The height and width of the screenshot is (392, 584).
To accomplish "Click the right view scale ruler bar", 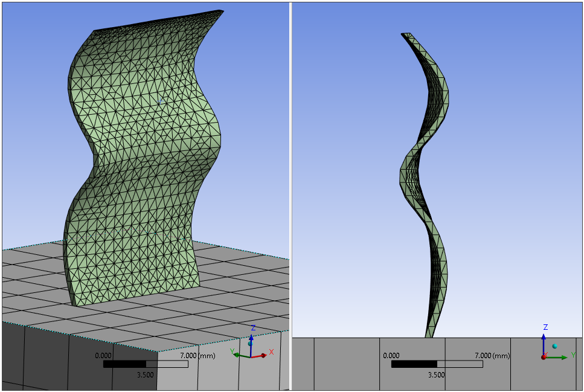I will tap(437, 364).
